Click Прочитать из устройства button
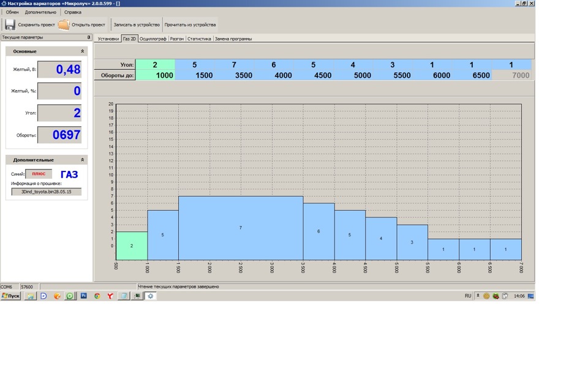588x390 pixels. pos(190,24)
